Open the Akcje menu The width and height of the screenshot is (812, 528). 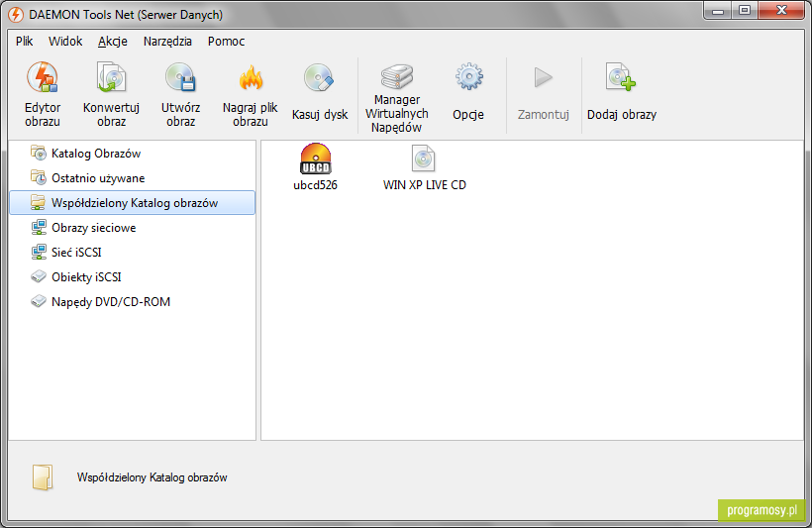(x=112, y=41)
